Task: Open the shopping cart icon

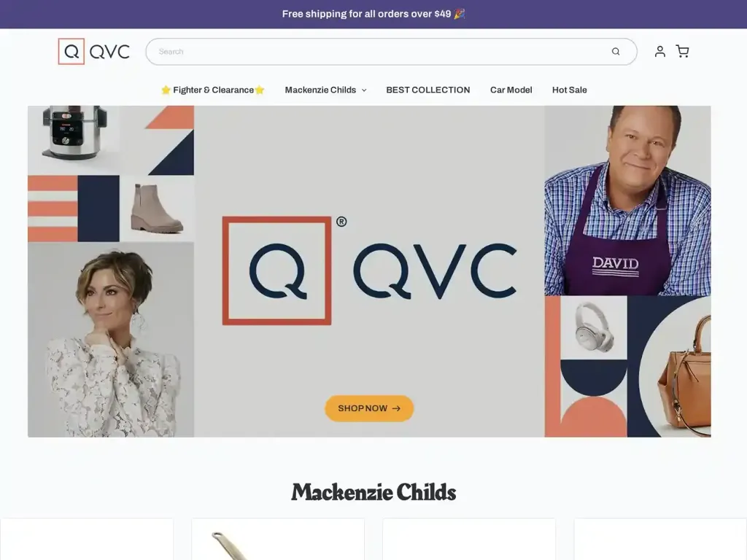Action: click(682, 52)
